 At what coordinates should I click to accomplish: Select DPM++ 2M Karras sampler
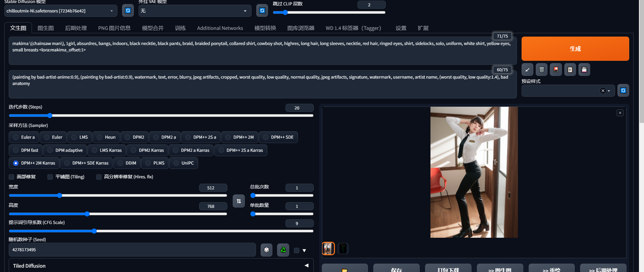[x=34, y=163]
